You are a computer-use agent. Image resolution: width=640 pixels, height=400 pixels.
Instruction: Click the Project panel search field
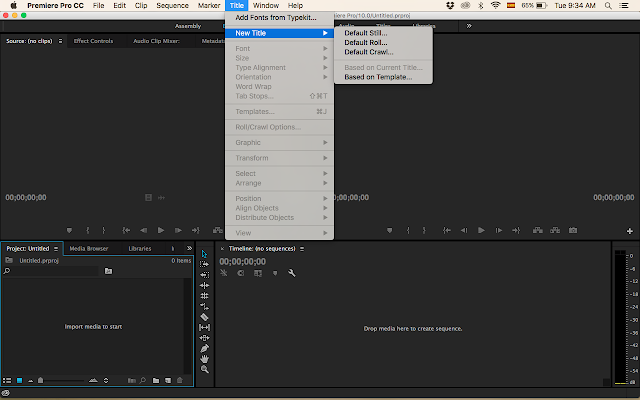coord(51,271)
